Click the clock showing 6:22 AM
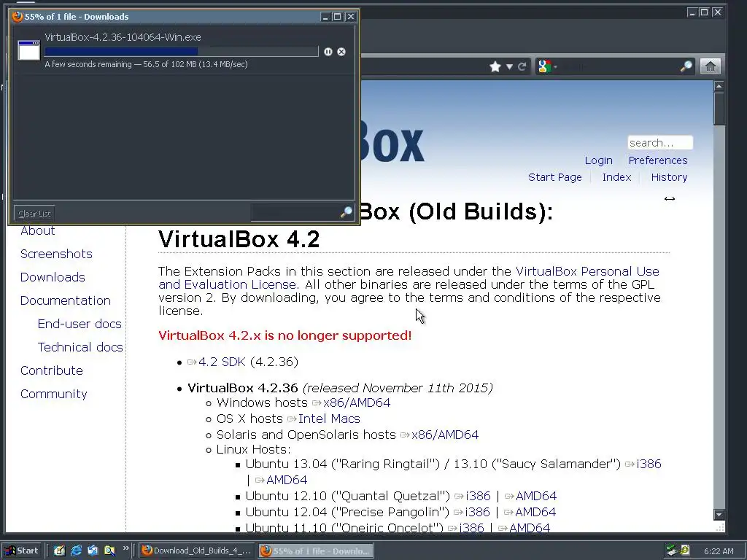Screen dimensions: 747x560 click(719, 551)
